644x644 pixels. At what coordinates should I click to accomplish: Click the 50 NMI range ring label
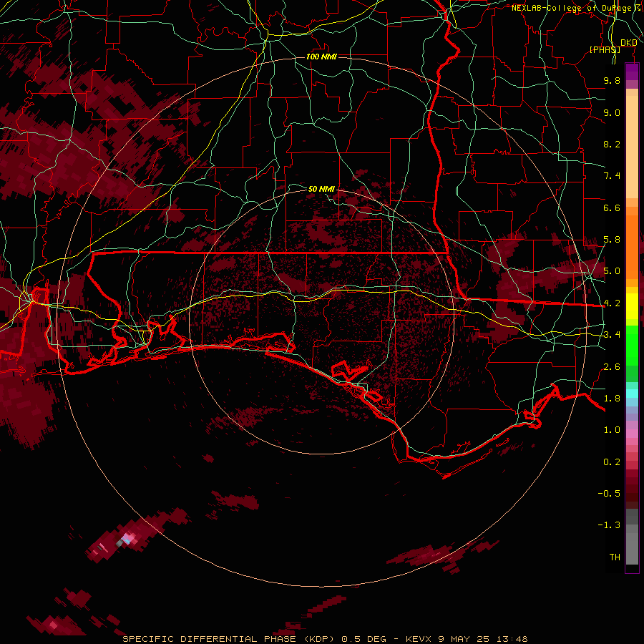[321, 189]
